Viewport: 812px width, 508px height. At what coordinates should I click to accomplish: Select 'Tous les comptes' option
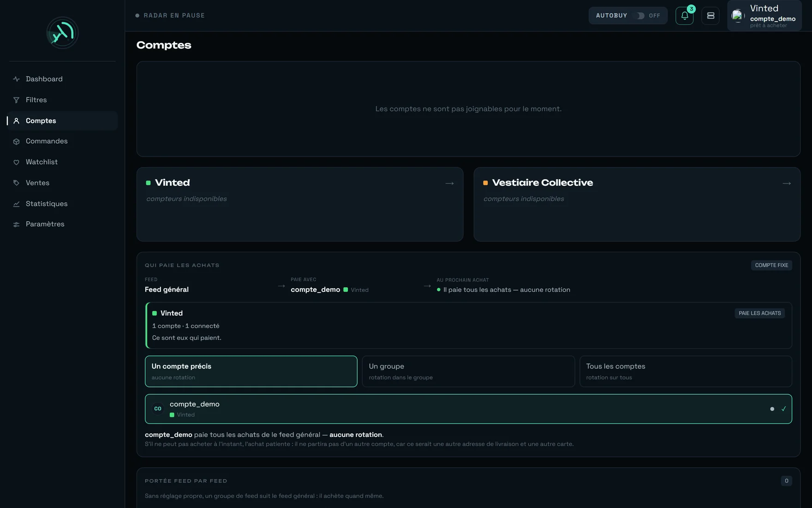pos(686,371)
